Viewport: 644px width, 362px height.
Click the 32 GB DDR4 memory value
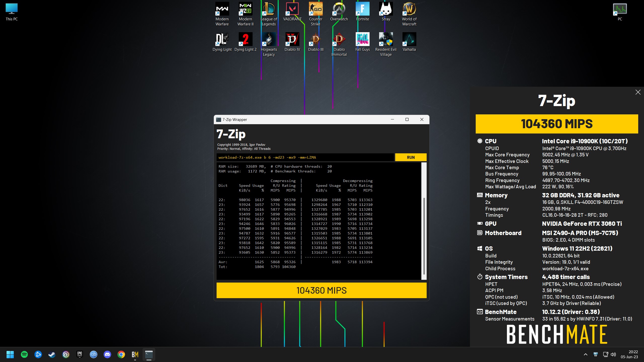[581, 195]
